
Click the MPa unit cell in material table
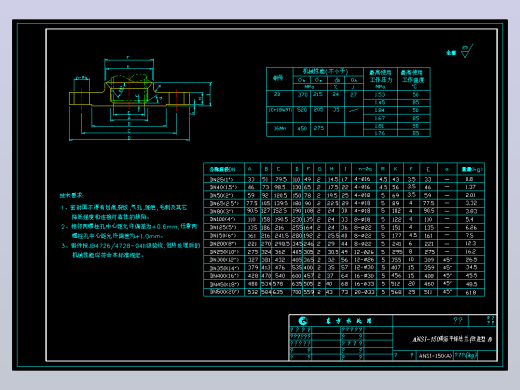click(x=310, y=87)
